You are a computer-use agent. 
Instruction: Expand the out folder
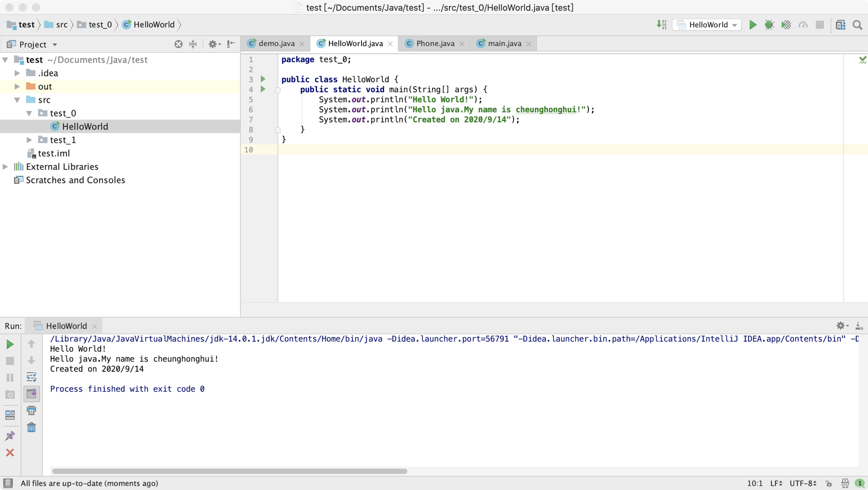(17, 87)
